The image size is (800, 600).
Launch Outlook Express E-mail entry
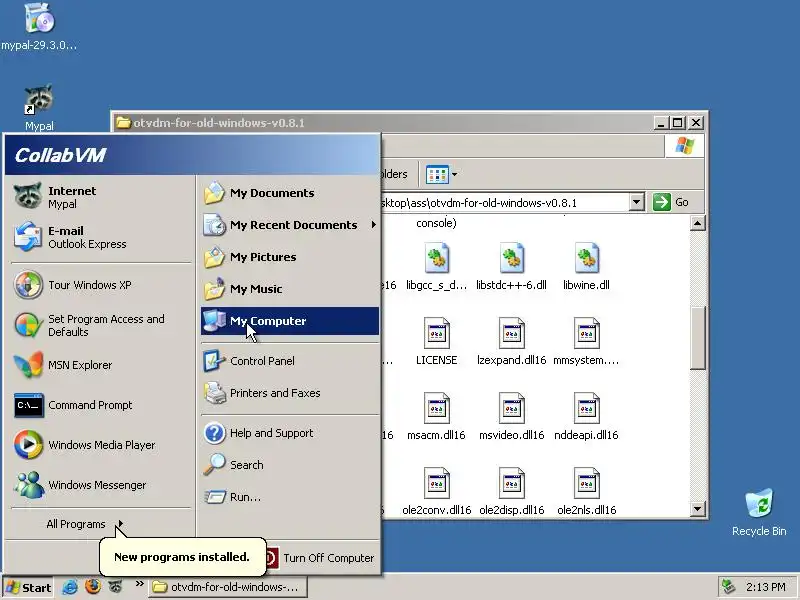pyautogui.click(x=101, y=237)
